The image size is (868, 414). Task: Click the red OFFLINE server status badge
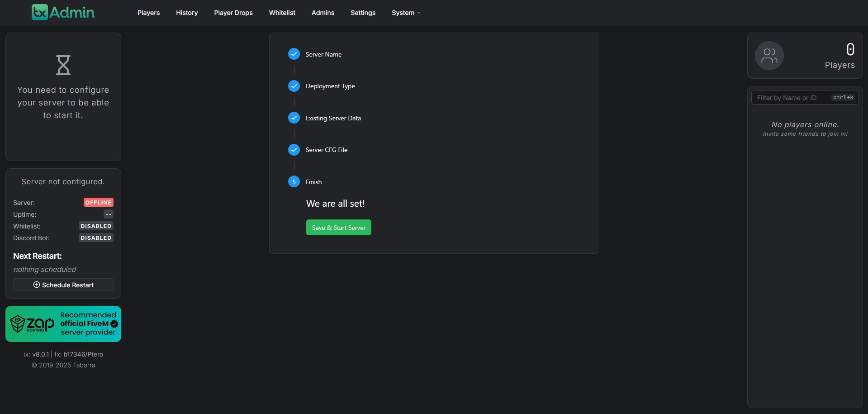[98, 203]
